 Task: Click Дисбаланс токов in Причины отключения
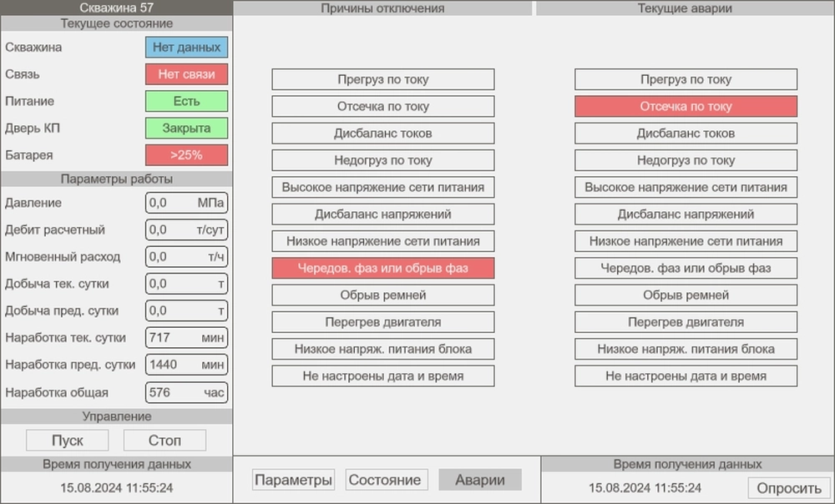tap(383, 134)
